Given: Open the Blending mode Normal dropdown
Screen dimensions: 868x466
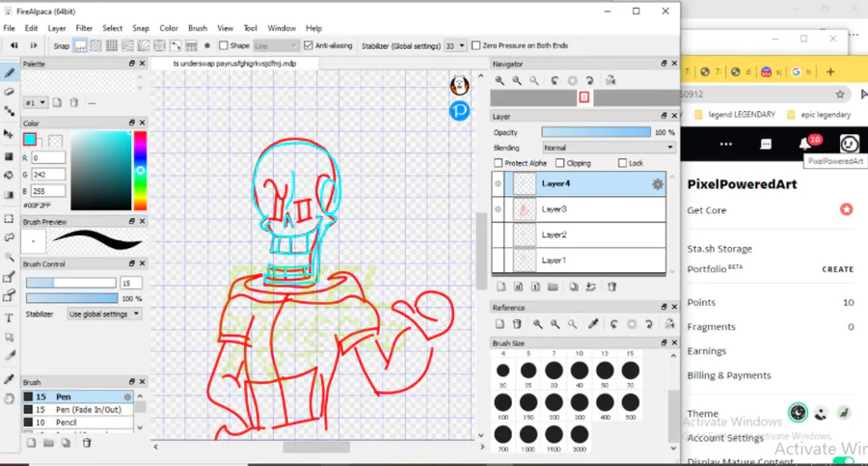Looking at the screenshot, I should [x=609, y=148].
